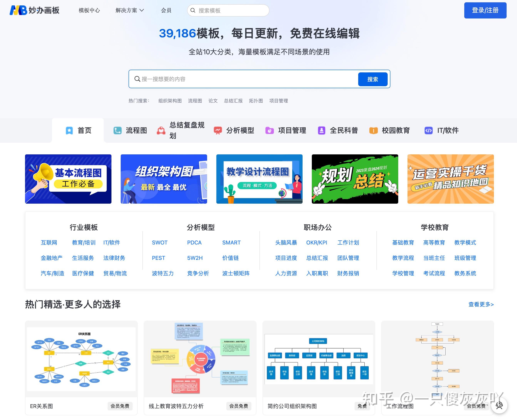Click hot search term 项目管理

(279, 101)
